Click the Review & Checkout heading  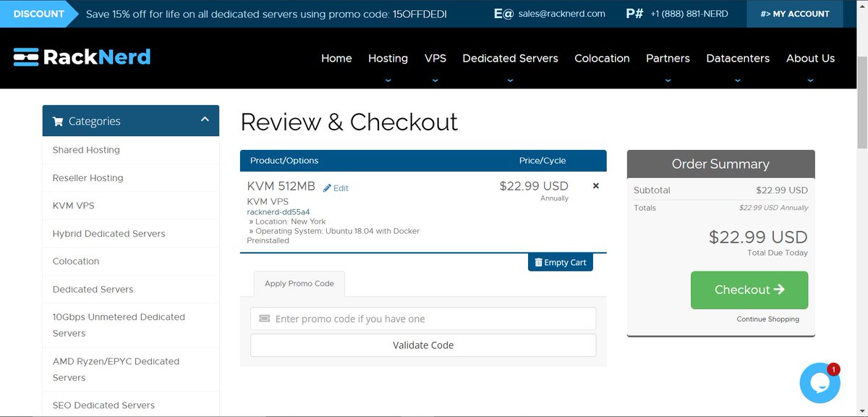[x=349, y=122]
